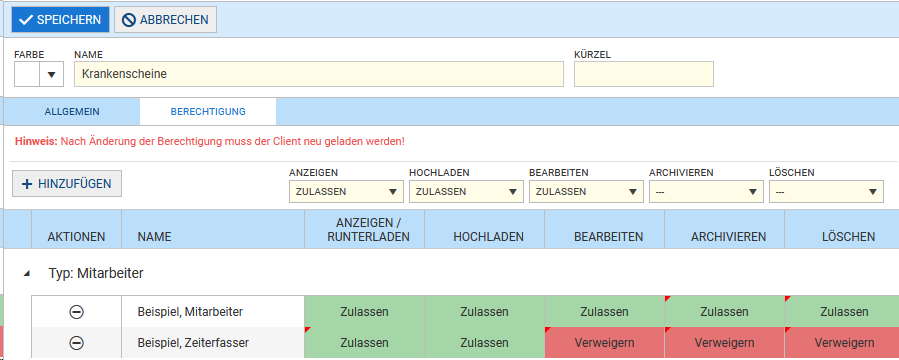
Task: Remove the Beispiel, Zeiterfasser row via minus icon
Action: [76, 343]
